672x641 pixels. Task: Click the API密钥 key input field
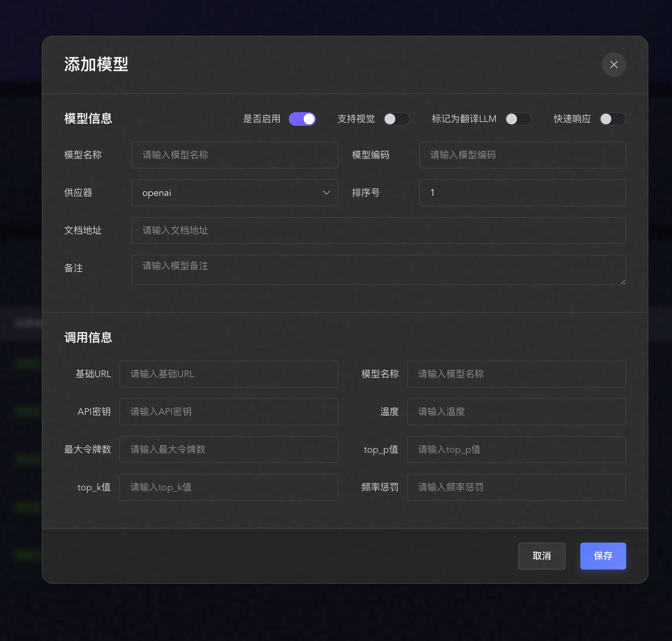coord(228,412)
